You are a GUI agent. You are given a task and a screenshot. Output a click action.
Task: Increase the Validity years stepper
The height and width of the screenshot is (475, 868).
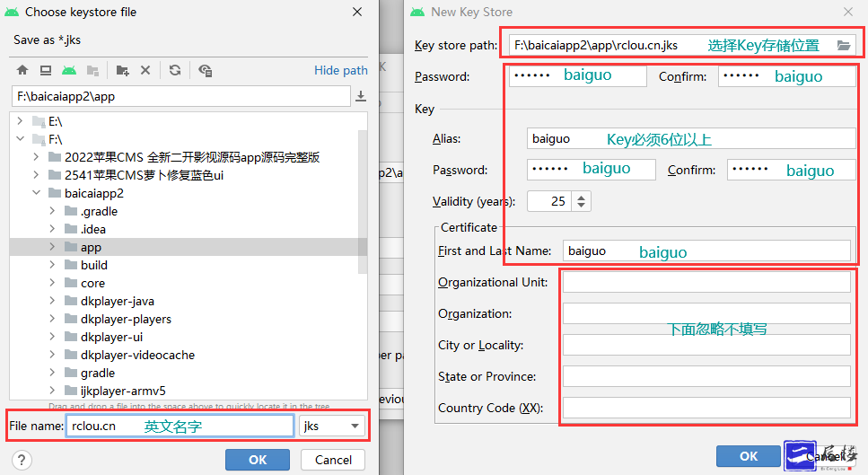581,197
